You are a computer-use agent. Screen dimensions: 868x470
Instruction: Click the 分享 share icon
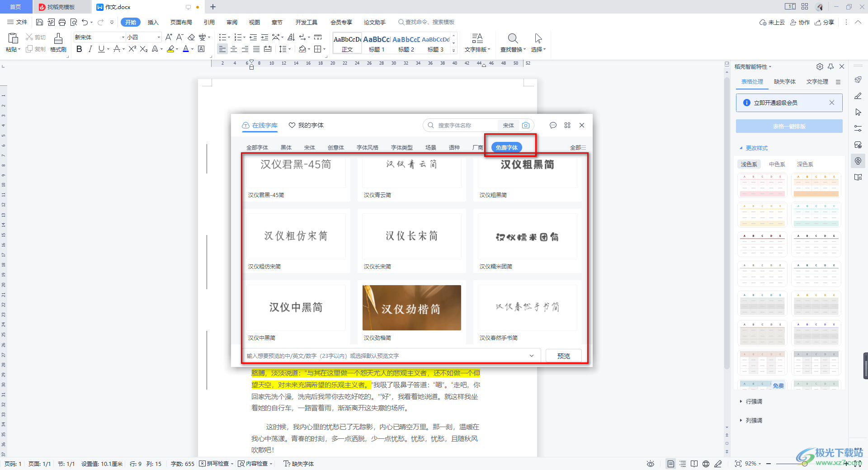click(x=825, y=22)
